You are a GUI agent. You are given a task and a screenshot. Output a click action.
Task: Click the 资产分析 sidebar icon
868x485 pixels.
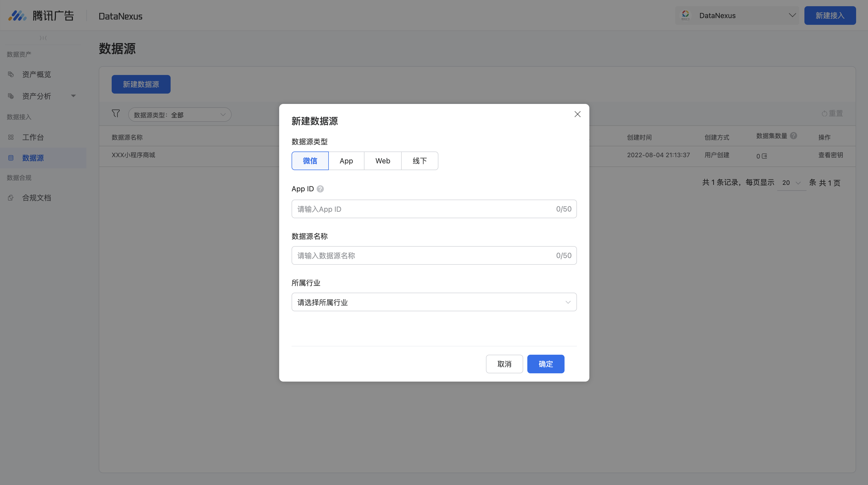click(x=11, y=96)
